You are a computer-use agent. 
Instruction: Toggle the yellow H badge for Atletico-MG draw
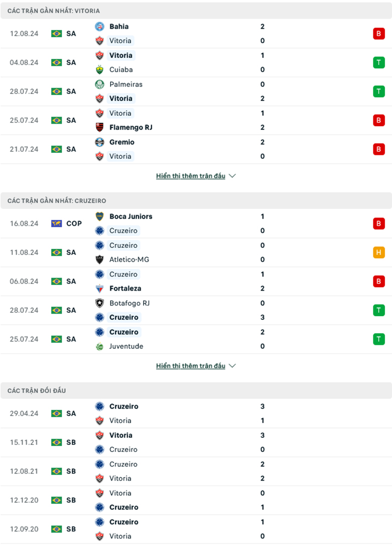click(378, 252)
